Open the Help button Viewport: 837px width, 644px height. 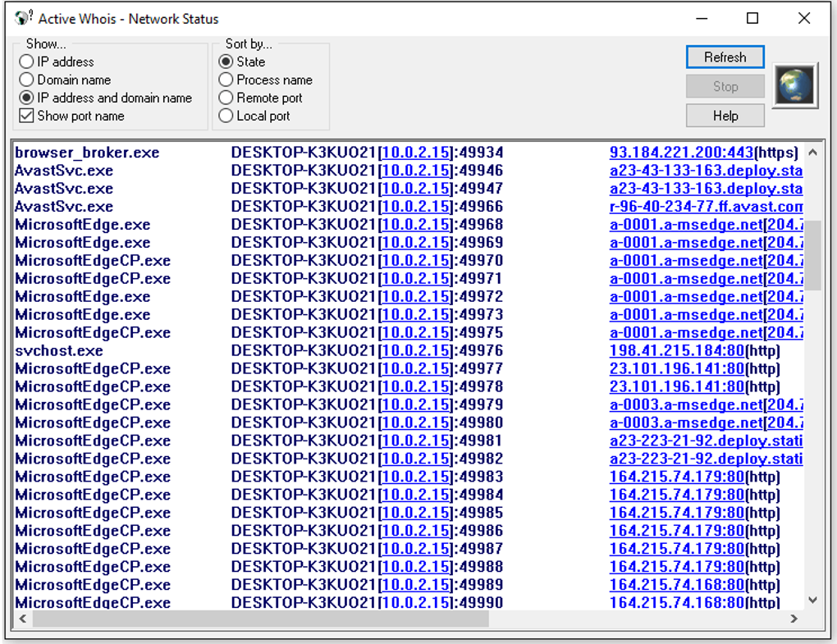click(x=725, y=116)
